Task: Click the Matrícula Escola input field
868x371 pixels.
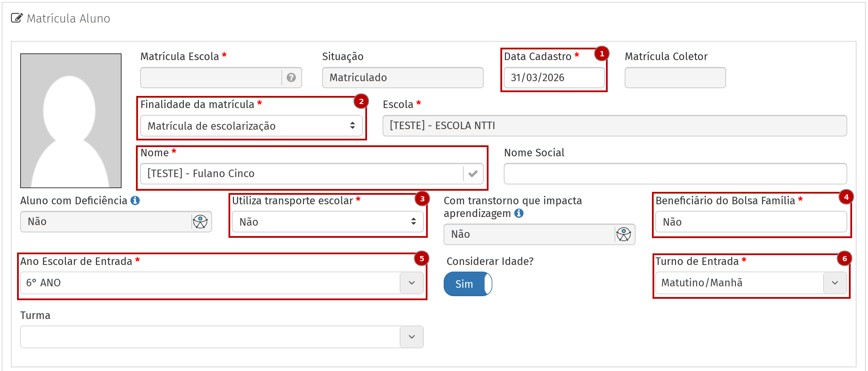Action: [211, 77]
